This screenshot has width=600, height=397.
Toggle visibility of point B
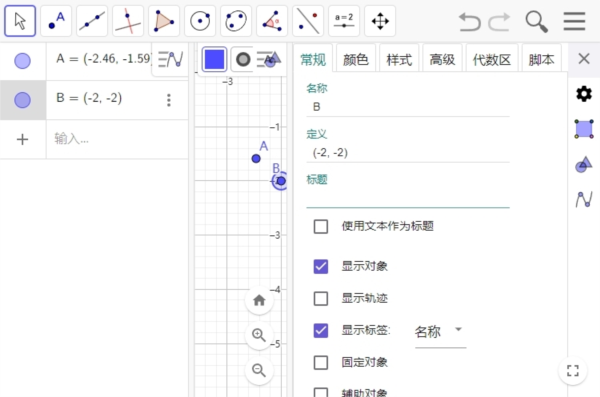pos(22,100)
